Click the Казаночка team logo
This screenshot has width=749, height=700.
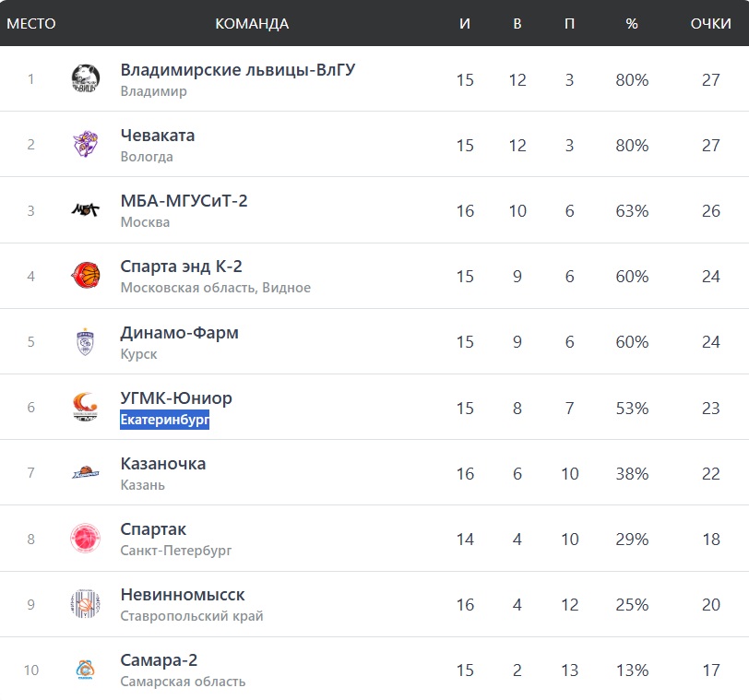(x=86, y=473)
